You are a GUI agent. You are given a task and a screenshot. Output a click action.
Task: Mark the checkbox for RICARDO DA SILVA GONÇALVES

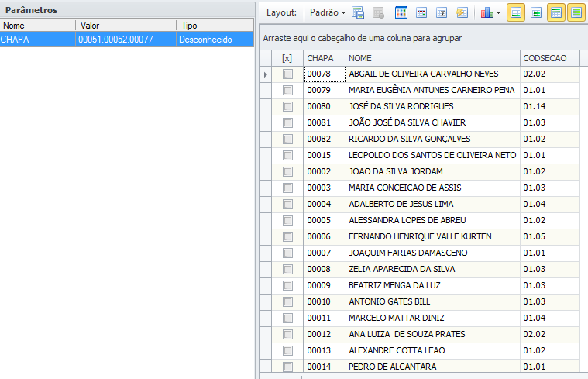287,140
